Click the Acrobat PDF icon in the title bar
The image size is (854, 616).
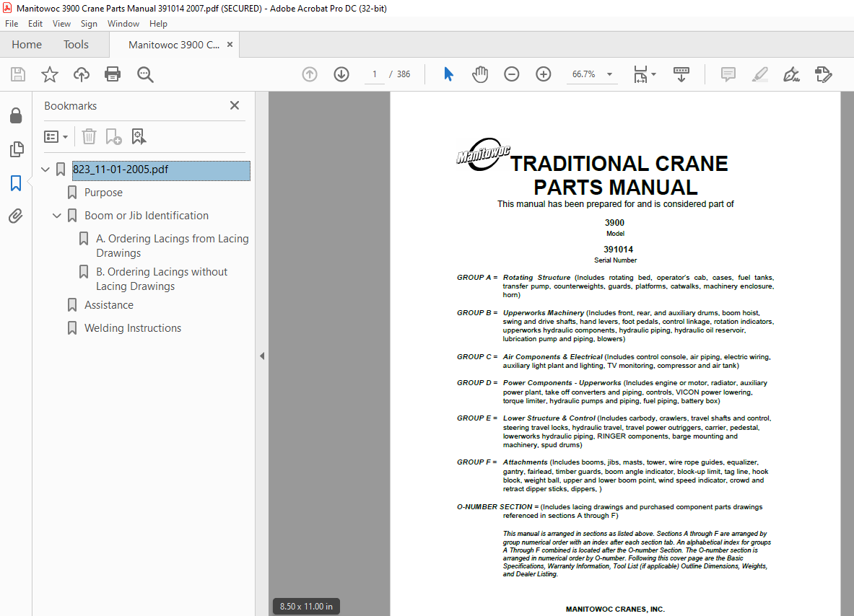(8, 8)
